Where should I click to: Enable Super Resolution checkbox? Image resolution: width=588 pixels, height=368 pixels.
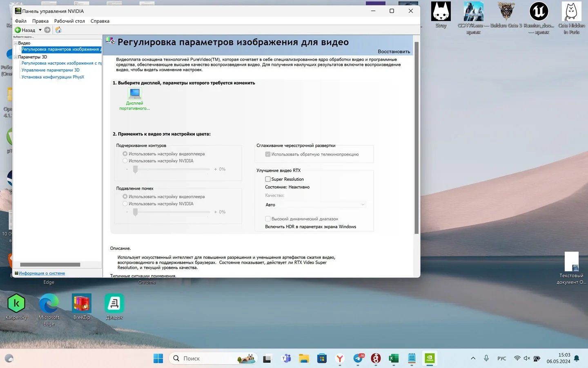coord(268,179)
